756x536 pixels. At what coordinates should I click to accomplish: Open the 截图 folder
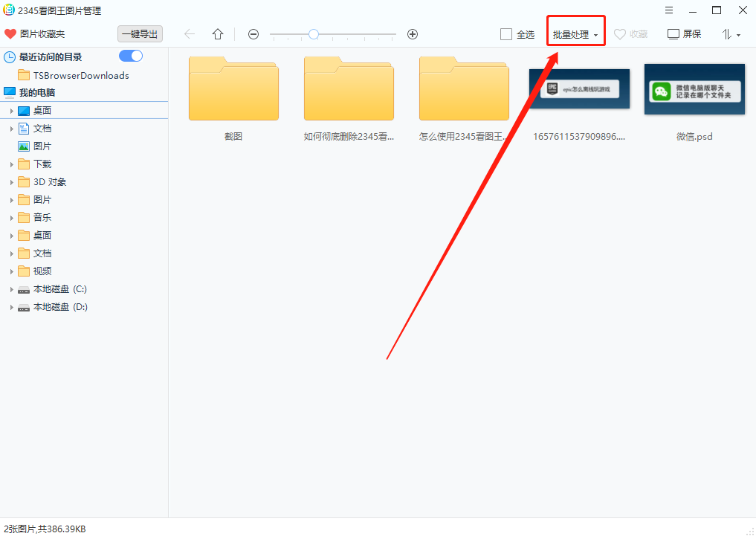pos(233,91)
